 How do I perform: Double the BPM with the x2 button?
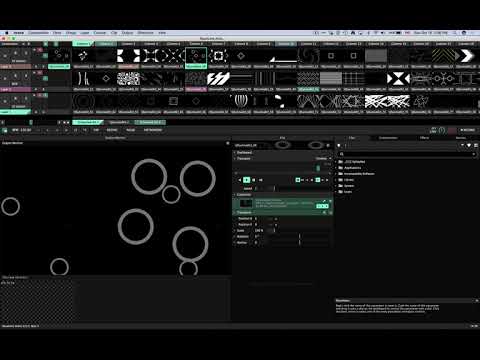pos(84,130)
